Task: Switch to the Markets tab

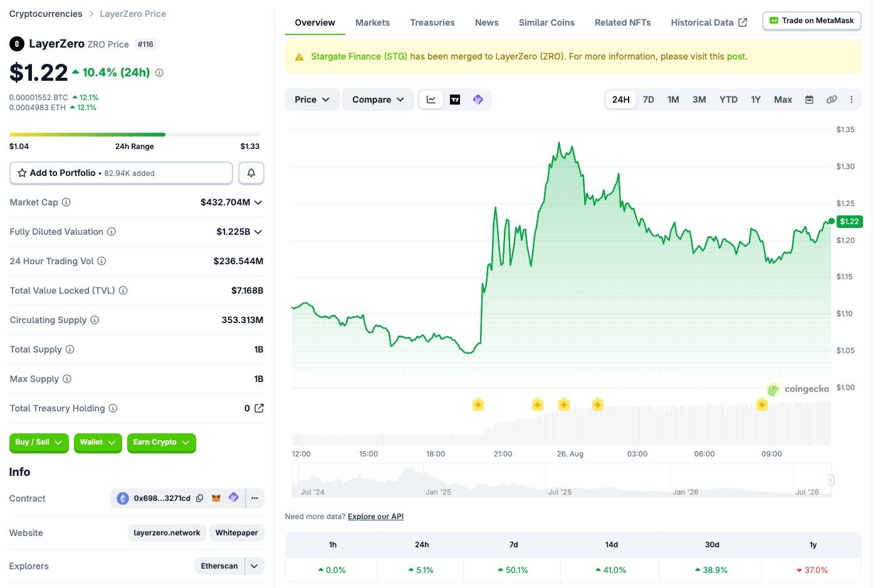Action: click(x=372, y=23)
